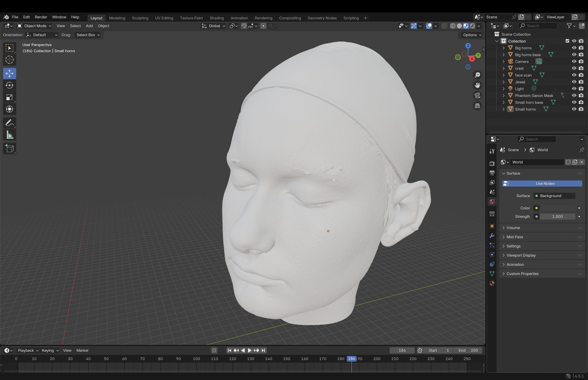Open the Scene properties tab

click(492, 192)
